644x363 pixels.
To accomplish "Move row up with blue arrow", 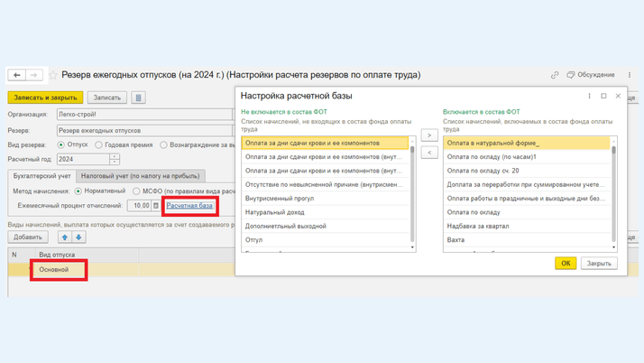I will [64, 237].
